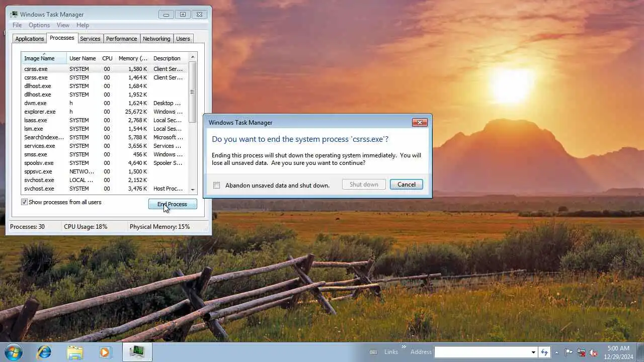Click the address toolbar refresh/go icon
Image resolution: width=644 pixels, height=362 pixels.
[x=544, y=352]
